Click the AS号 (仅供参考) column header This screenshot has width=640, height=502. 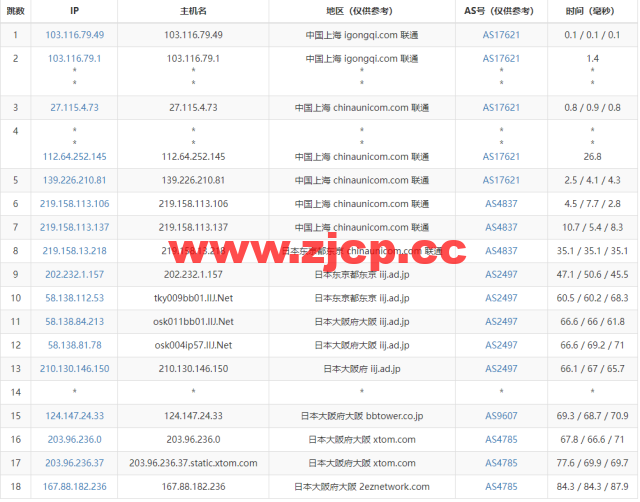point(501,11)
